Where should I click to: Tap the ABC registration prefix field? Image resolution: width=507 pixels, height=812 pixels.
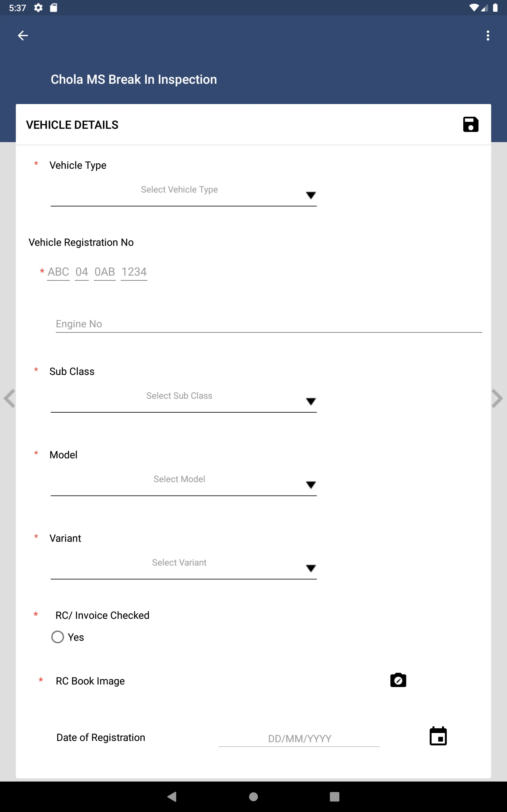click(58, 272)
